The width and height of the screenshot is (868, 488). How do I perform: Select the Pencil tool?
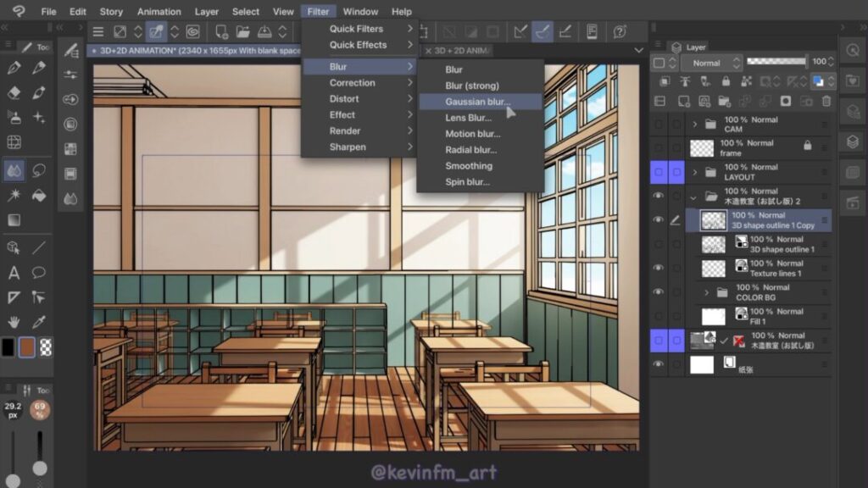point(39,68)
